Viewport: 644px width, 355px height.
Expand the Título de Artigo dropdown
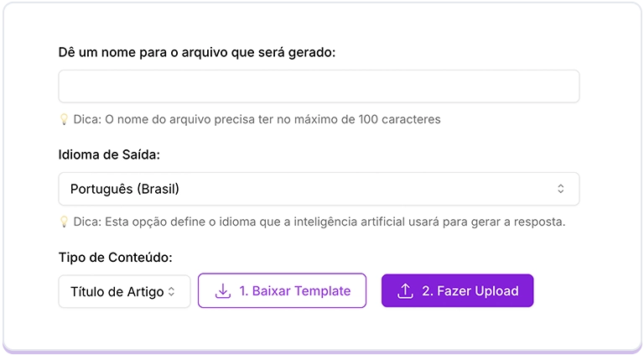(124, 291)
